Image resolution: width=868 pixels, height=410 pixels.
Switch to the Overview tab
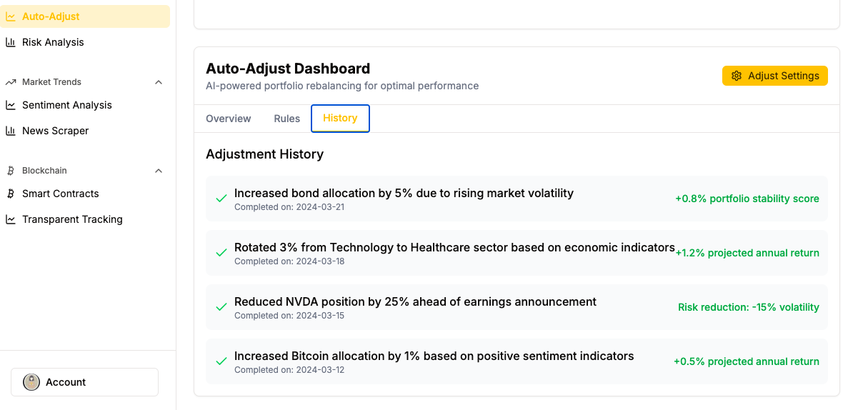pos(229,119)
